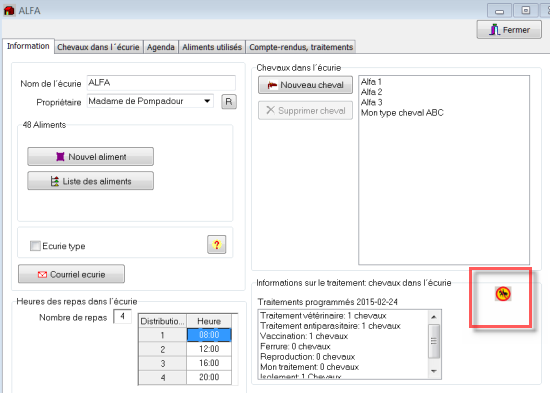Open Compte-rendus, traitements tab
550x393 pixels.
301,47
